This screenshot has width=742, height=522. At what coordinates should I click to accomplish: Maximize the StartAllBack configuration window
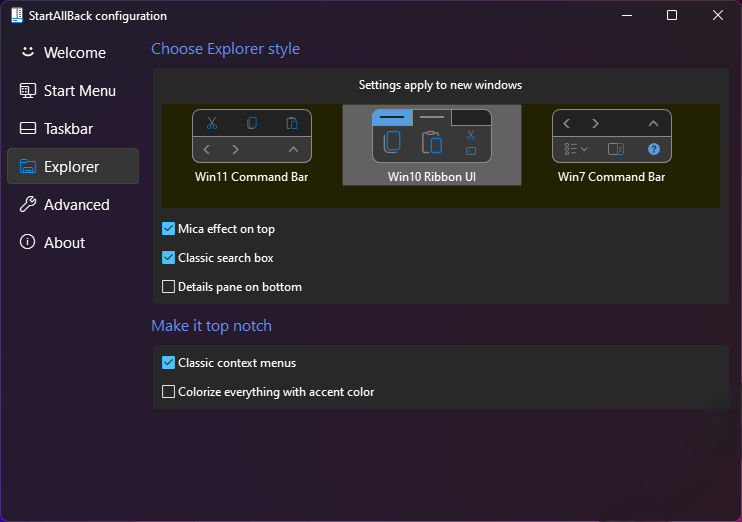[x=672, y=15]
